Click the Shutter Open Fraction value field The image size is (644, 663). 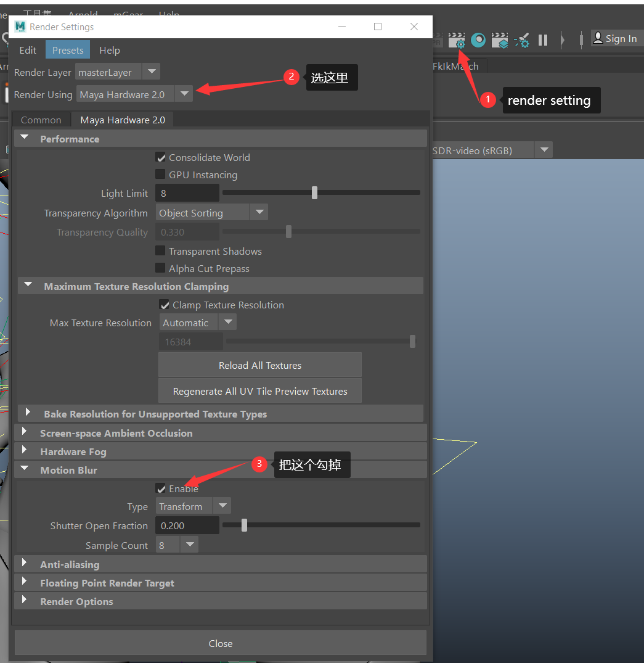[x=187, y=525]
